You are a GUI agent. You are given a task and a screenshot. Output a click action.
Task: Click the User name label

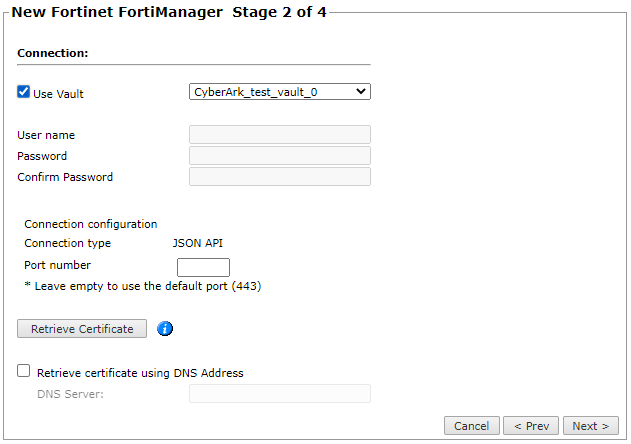coord(46,135)
